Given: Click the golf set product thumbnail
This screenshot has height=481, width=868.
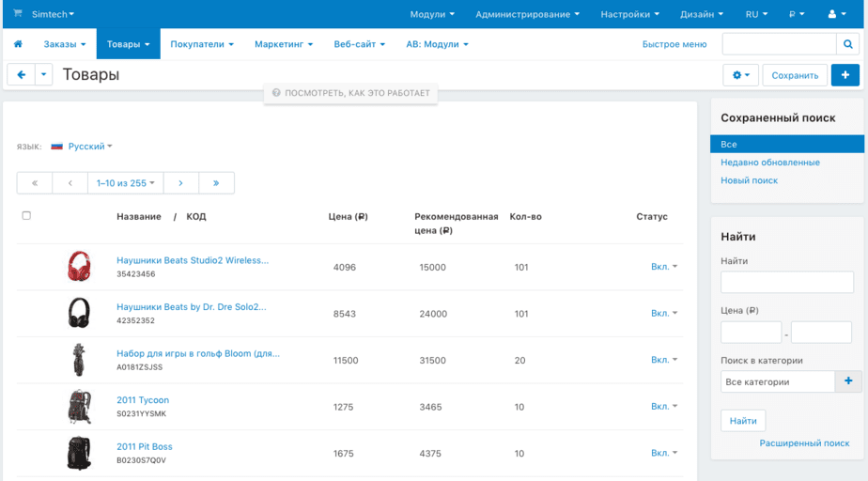Looking at the screenshot, I should pyautogui.click(x=79, y=359).
